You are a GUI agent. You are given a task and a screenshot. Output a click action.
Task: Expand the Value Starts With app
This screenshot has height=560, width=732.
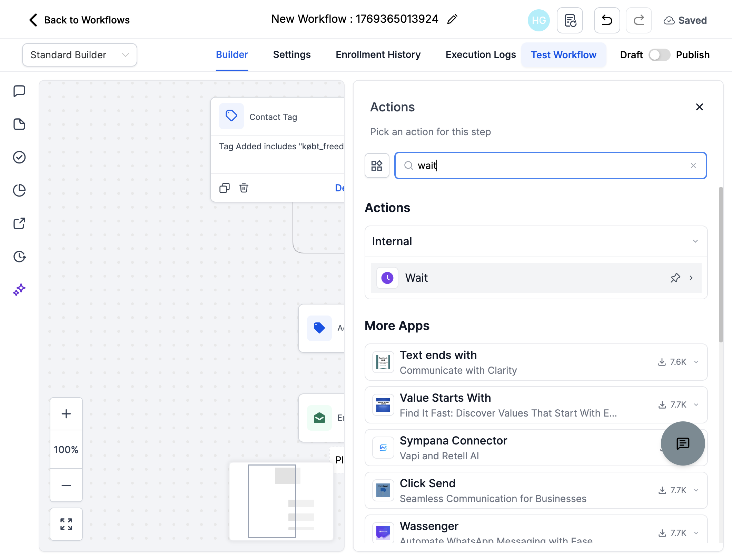tap(696, 405)
